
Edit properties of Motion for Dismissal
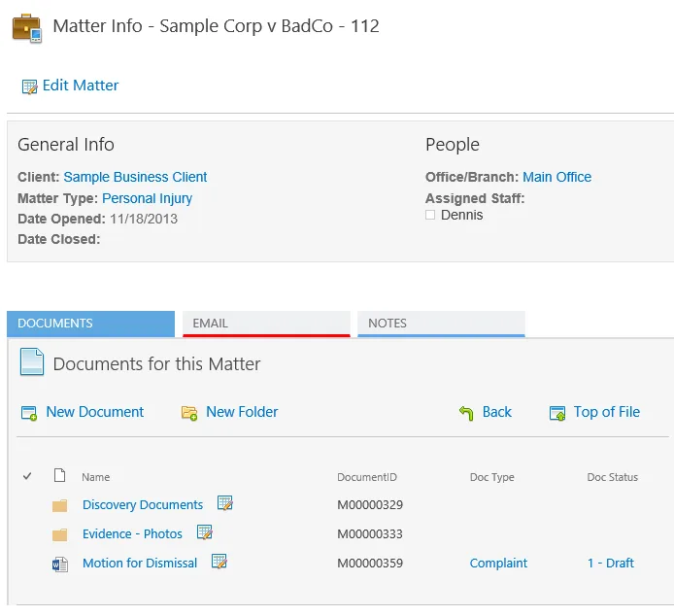pos(219,562)
